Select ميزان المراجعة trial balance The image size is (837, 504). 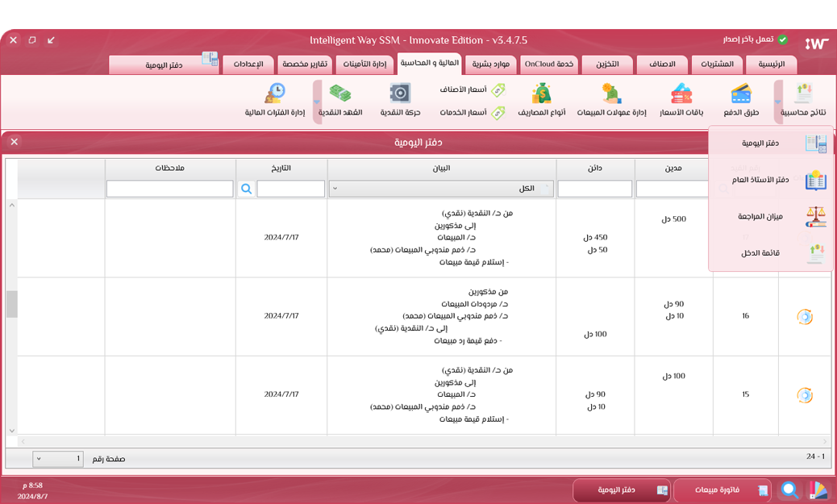770,216
